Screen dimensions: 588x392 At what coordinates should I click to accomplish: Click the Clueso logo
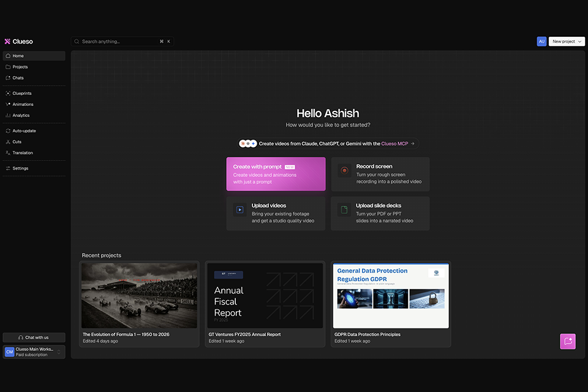[19, 41]
